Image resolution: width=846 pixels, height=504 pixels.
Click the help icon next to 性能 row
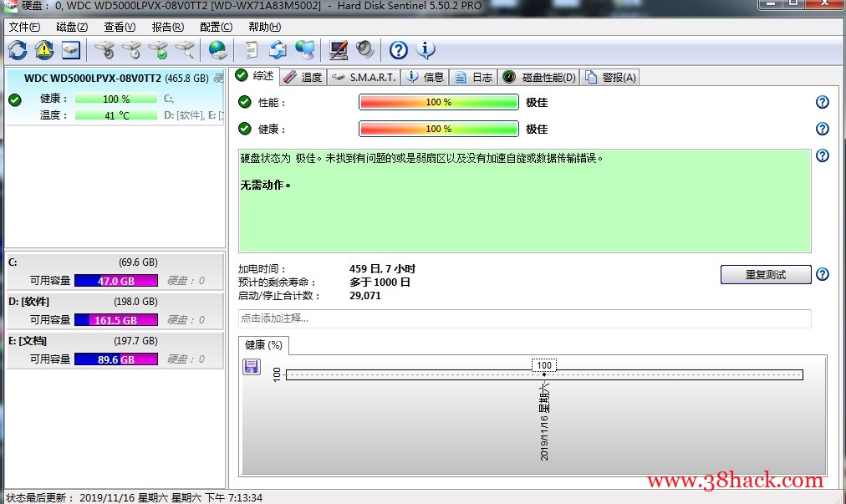pyautogui.click(x=823, y=102)
